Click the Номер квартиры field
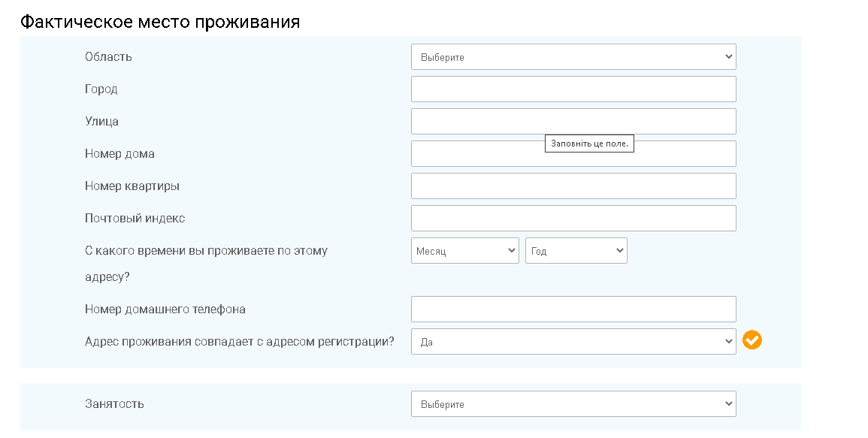The image size is (868, 438). pos(573,186)
